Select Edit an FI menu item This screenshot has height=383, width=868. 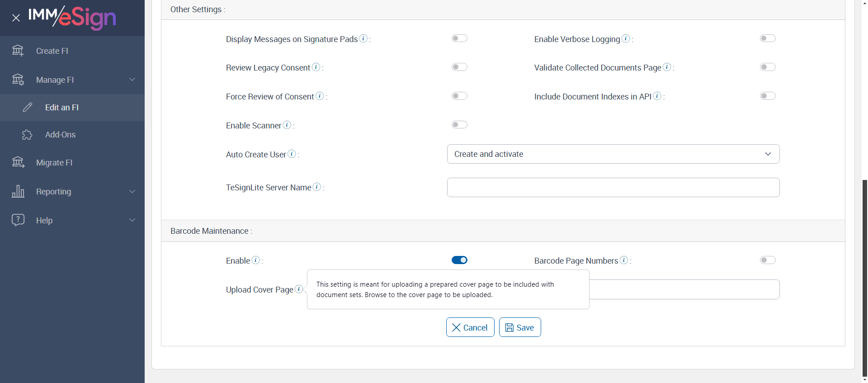[62, 108]
